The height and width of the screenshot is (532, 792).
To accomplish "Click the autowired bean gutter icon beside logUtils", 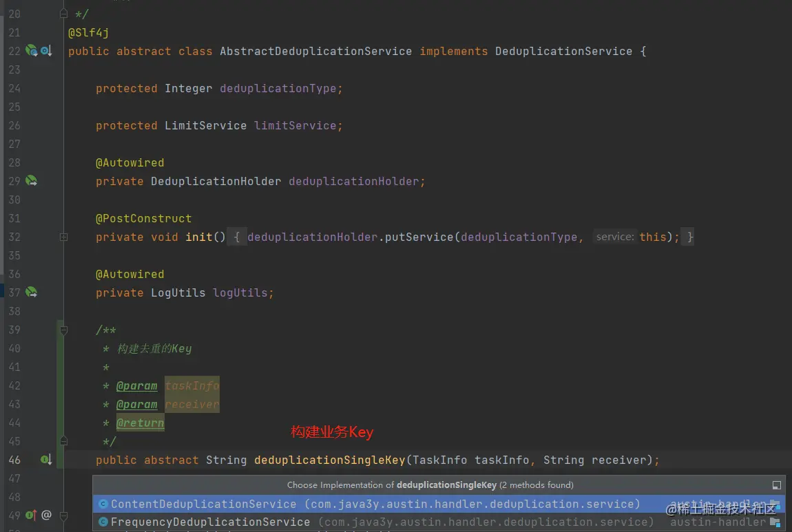I will 32,292.
